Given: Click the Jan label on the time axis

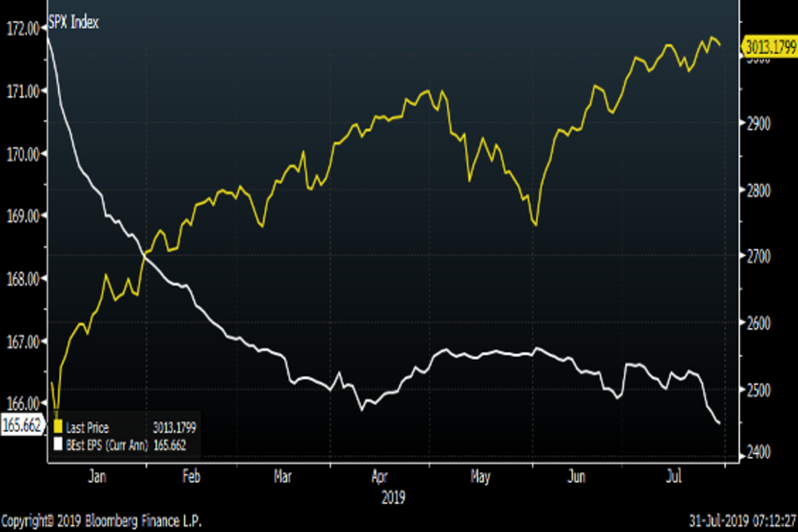Looking at the screenshot, I should pyautogui.click(x=96, y=476).
